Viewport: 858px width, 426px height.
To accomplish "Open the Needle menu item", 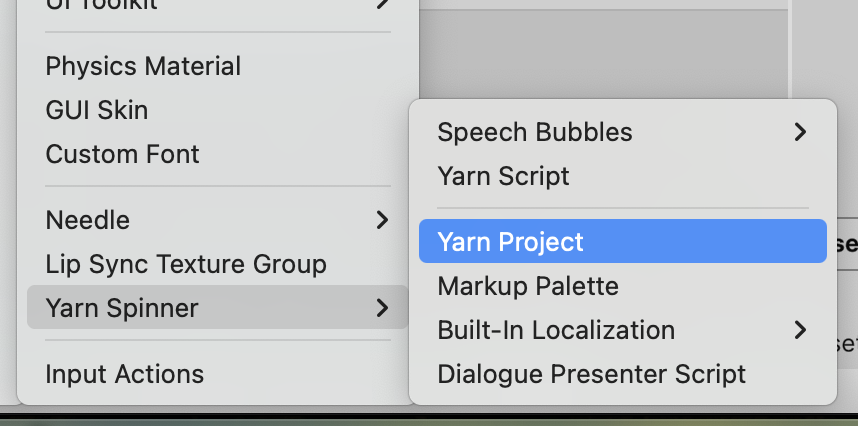I will (88, 220).
